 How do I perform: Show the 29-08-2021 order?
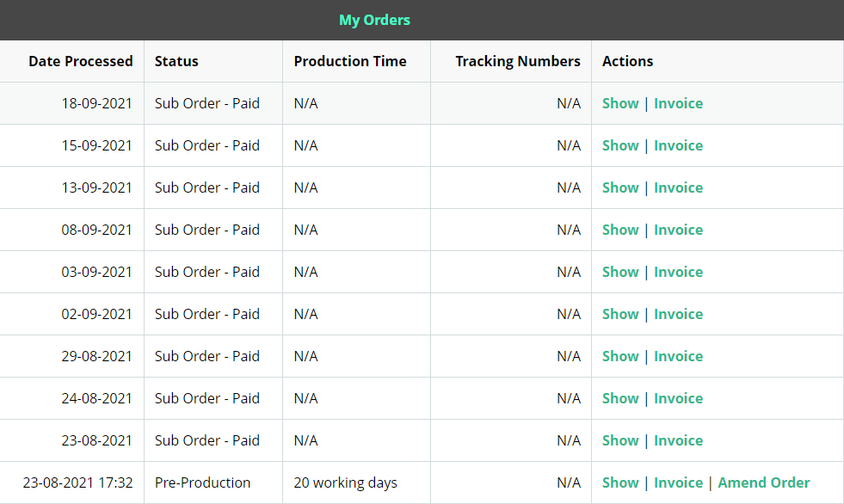(620, 356)
